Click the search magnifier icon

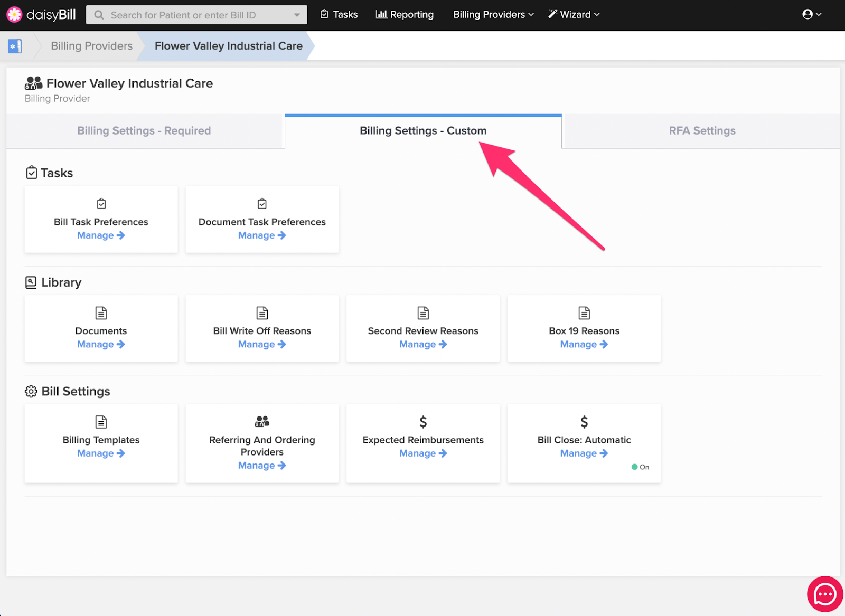[x=99, y=15]
